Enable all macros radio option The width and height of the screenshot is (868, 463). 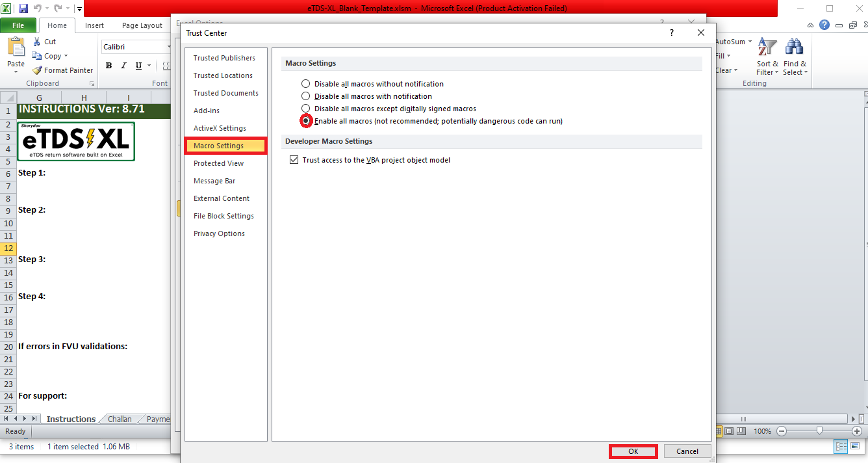click(305, 120)
